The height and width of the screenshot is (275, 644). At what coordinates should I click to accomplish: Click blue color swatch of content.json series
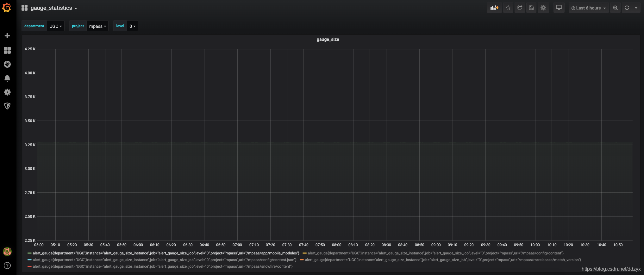[x=29, y=260]
